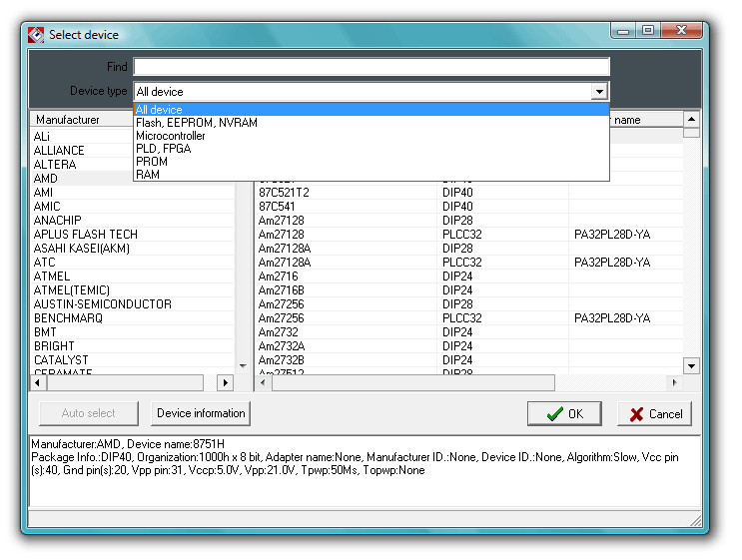Click manufacturer list scroll down arrow
742x560 pixels.
click(x=243, y=365)
